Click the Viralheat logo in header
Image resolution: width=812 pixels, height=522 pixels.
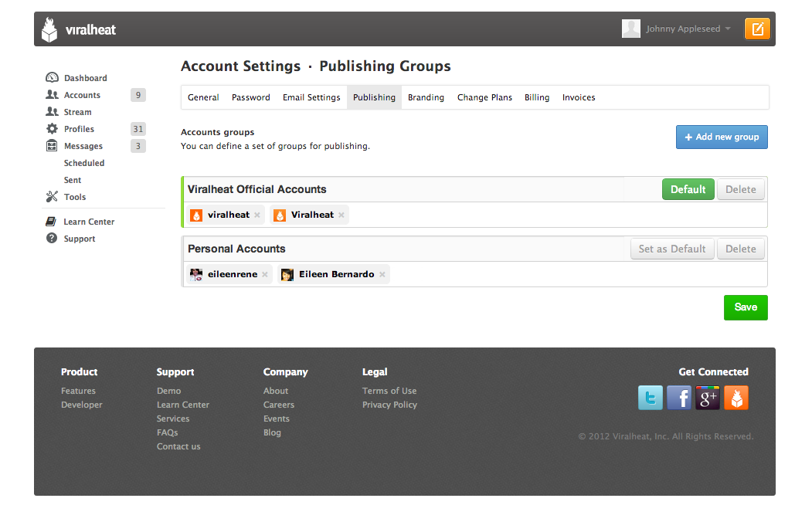pyautogui.click(x=79, y=30)
